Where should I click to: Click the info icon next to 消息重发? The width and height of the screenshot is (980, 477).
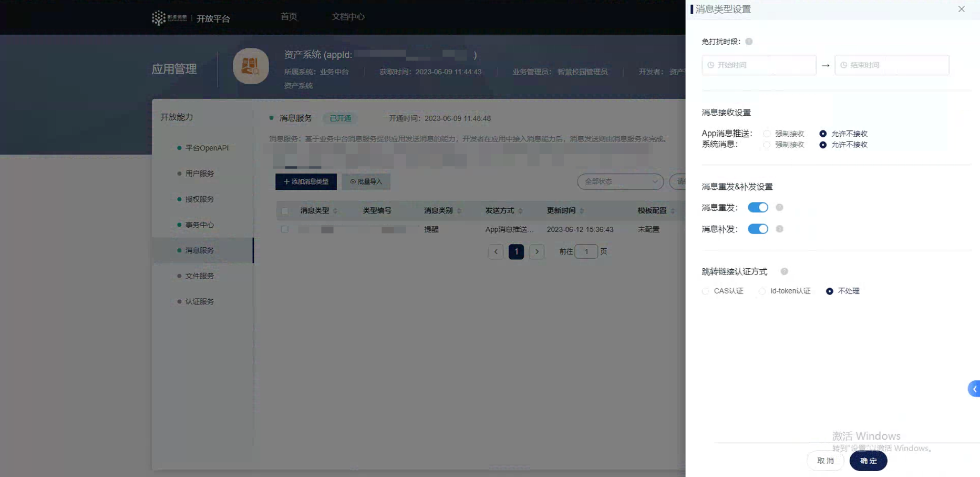pos(779,207)
